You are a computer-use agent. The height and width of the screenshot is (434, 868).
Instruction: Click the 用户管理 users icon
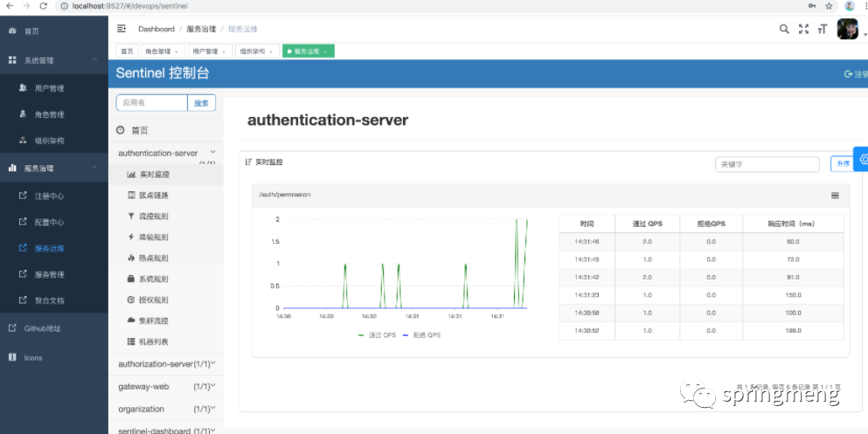point(24,88)
